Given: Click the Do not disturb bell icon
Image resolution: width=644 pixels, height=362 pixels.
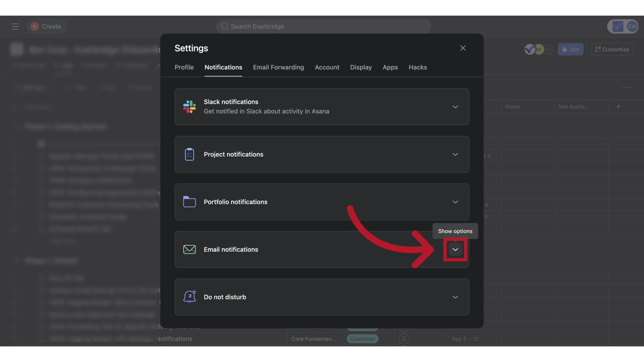Looking at the screenshot, I should point(190,297).
